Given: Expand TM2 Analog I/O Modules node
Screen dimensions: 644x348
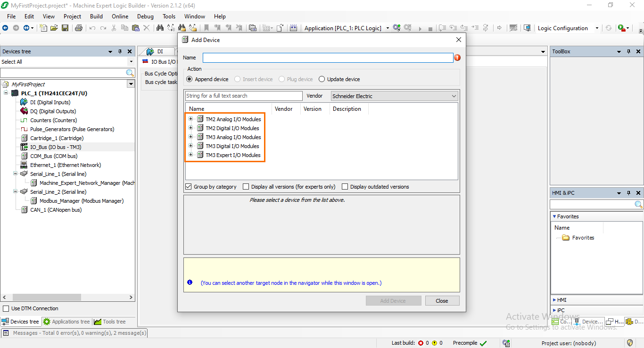Looking at the screenshot, I should [x=191, y=119].
